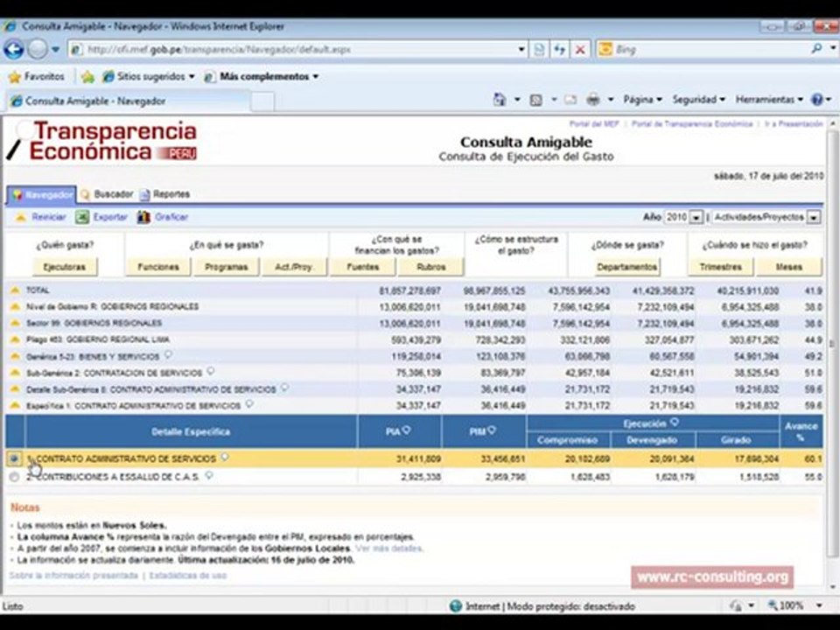
Task: Click info bubble next to CONTRATACION DE SERVICIOS
Action: point(211,371)
